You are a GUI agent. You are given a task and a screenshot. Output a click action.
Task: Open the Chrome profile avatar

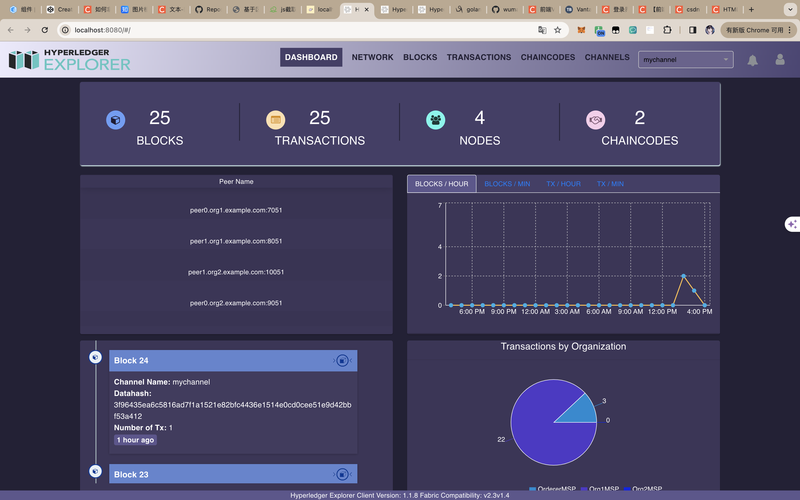[710, 30]
